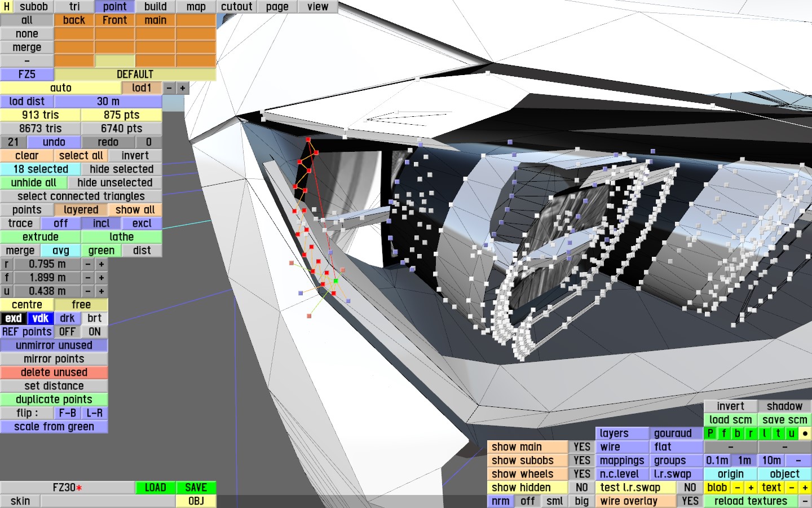
Task: Turn REF points ON
Action: pyautogui.click(x=95, y=332)
